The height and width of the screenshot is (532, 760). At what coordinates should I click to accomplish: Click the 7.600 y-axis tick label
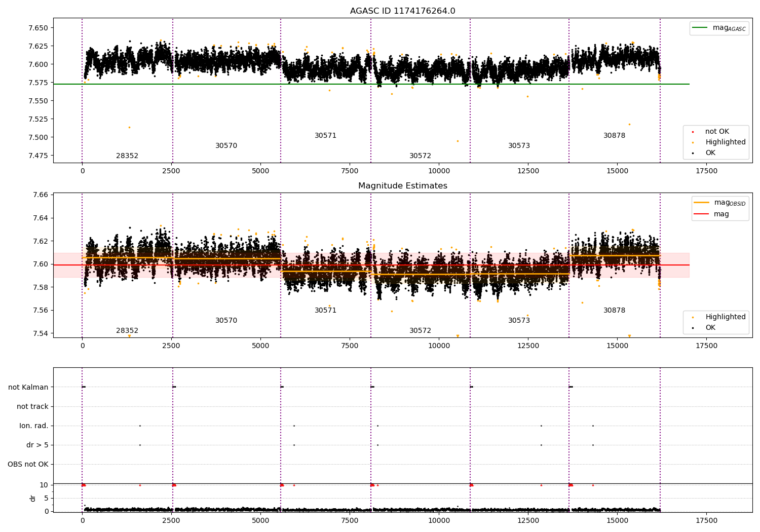pyautogui.click(x=39, y=64)
